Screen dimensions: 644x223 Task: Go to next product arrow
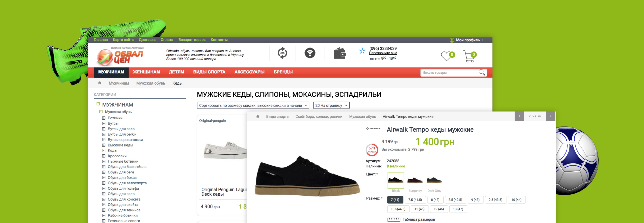pos(550,116)
